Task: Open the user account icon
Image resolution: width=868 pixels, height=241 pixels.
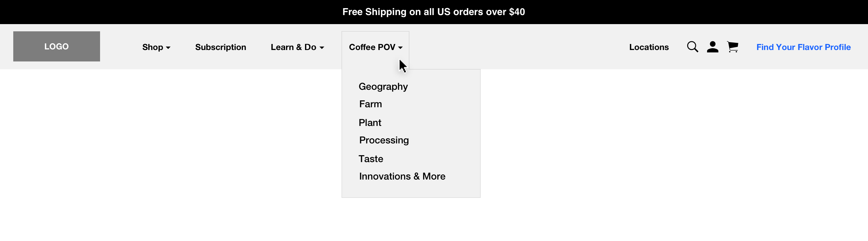Action: [712, 47]
